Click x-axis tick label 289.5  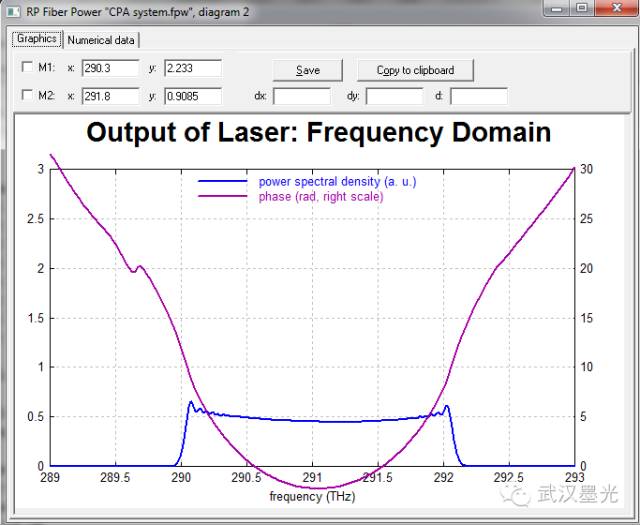tap(116, 477)
